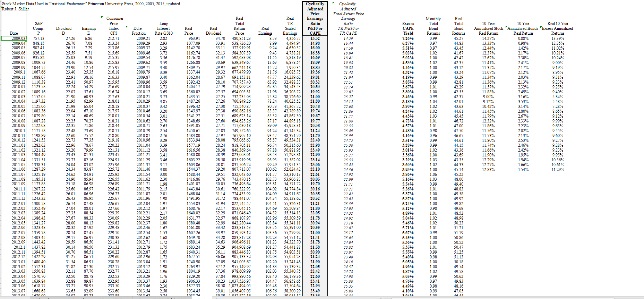Click the last stock real return 12.83%
This screenshot has width=644, height=299.
click(489, 169)
